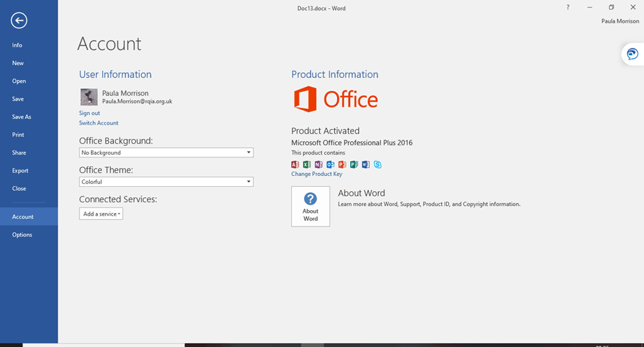Select Close in the sidebar
Viewport: 644px width, 347px height.
point(29,189)
